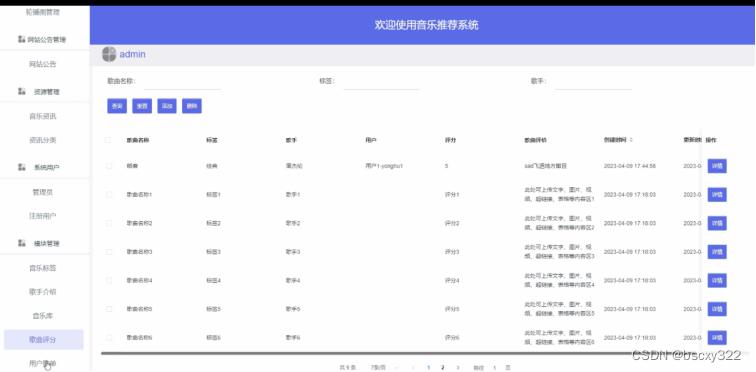Click the 歌曲名称 column header

[138, 140]
